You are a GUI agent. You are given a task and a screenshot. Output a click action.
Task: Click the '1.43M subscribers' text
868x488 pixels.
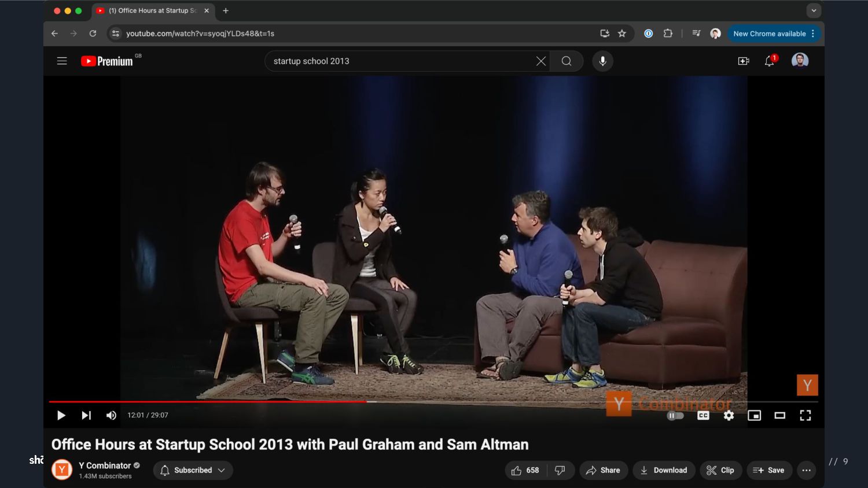coord(105,476)
